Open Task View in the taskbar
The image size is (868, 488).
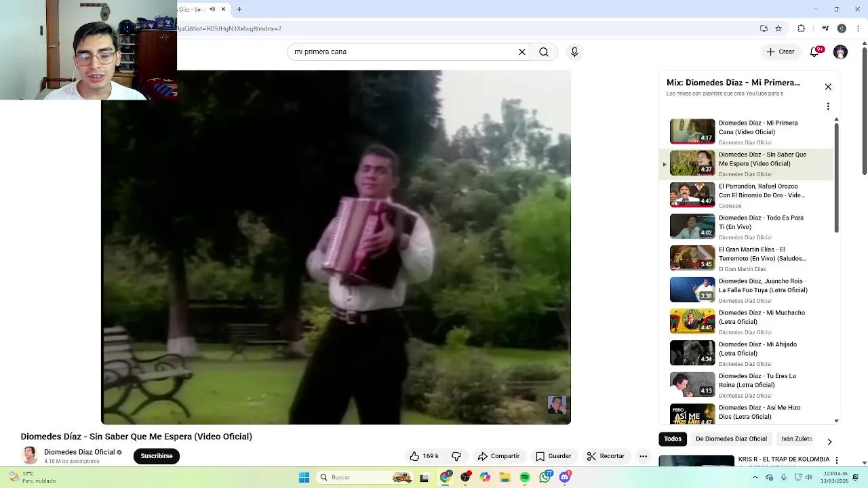(x=425, y=477)
